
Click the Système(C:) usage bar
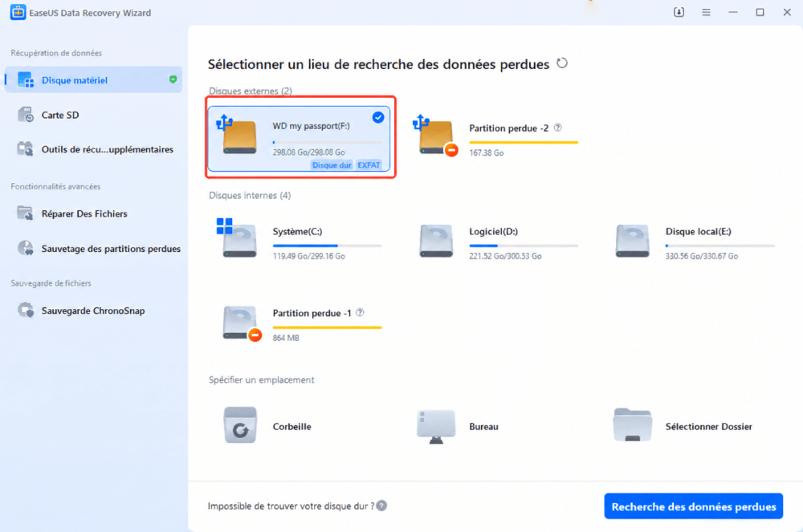click(327, 246)
